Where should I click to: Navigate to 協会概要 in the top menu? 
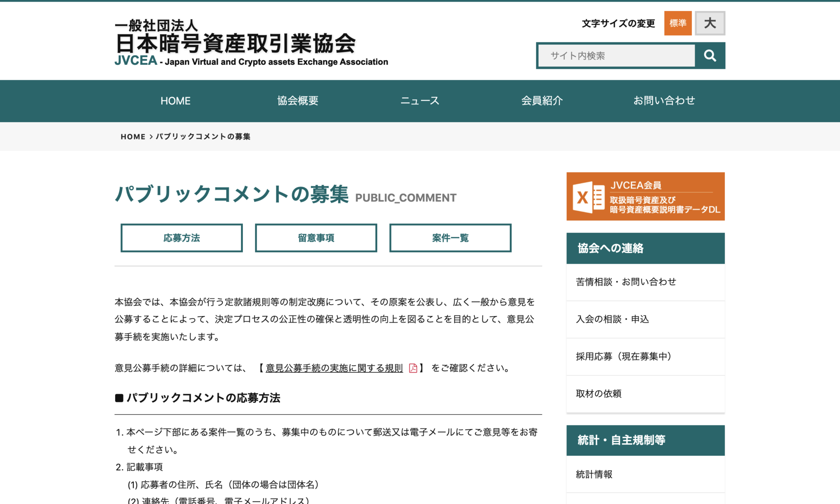(x=298, y=101)
